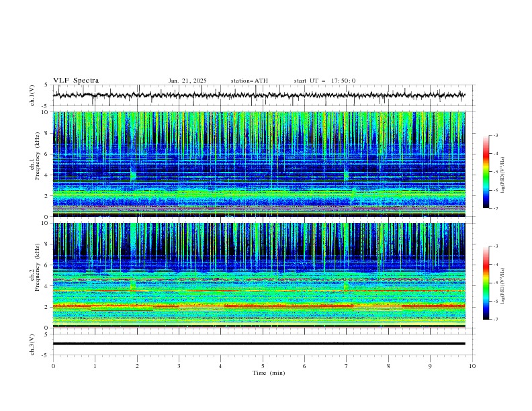Screen dimensions: 532x411
Task: Click the "4" tick on the Time axis
Action: point(220,366)
